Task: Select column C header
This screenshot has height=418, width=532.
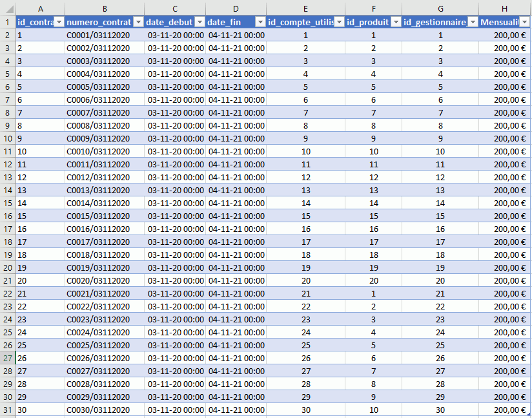Action: coord(175,9)
